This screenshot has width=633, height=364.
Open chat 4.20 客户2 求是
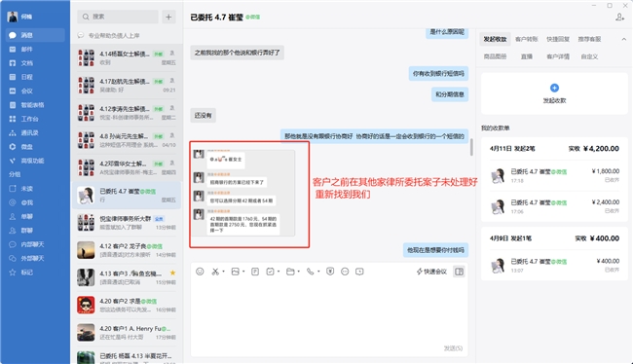click(x=127, y=305)
